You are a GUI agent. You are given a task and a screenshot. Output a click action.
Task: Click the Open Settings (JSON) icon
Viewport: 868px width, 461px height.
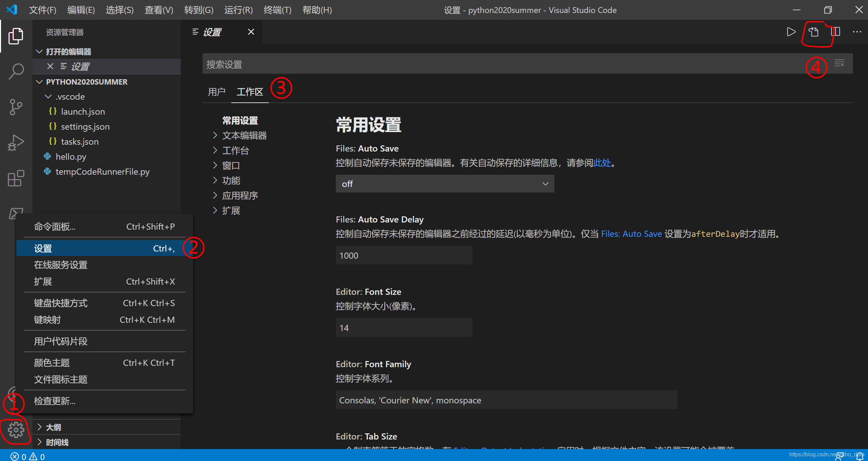(813, 32)
